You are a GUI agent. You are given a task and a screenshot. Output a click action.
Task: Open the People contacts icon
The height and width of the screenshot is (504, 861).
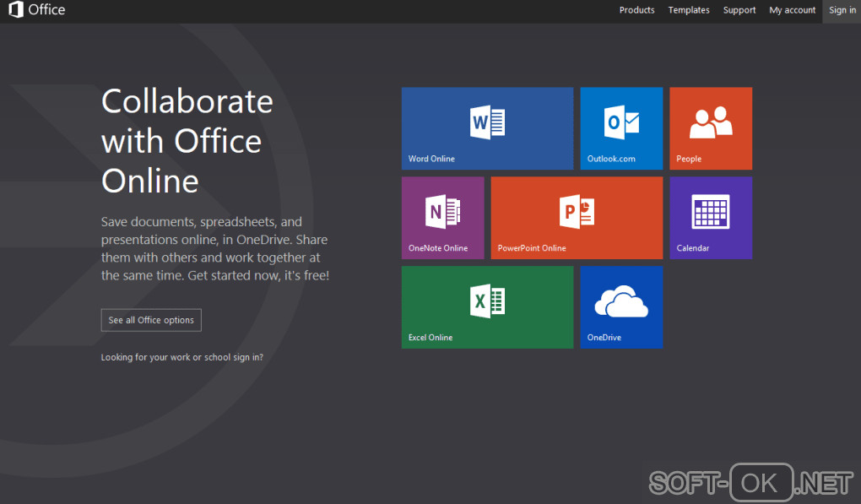[x=711, y=122]
